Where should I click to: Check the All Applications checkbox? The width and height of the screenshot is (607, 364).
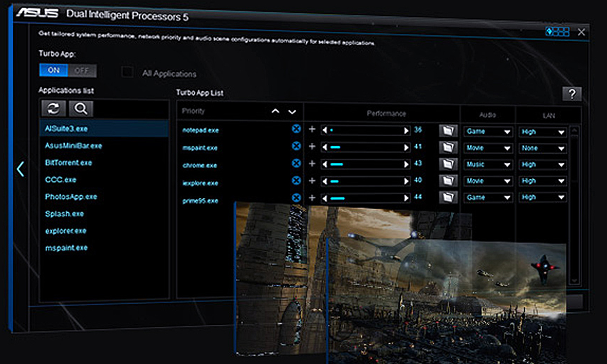(127, 72)
